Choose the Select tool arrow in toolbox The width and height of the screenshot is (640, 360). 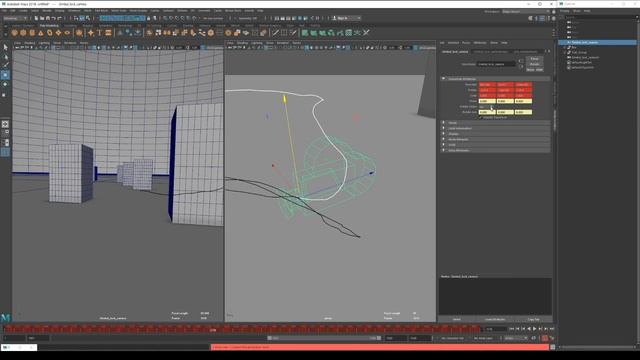click(5, 47)
